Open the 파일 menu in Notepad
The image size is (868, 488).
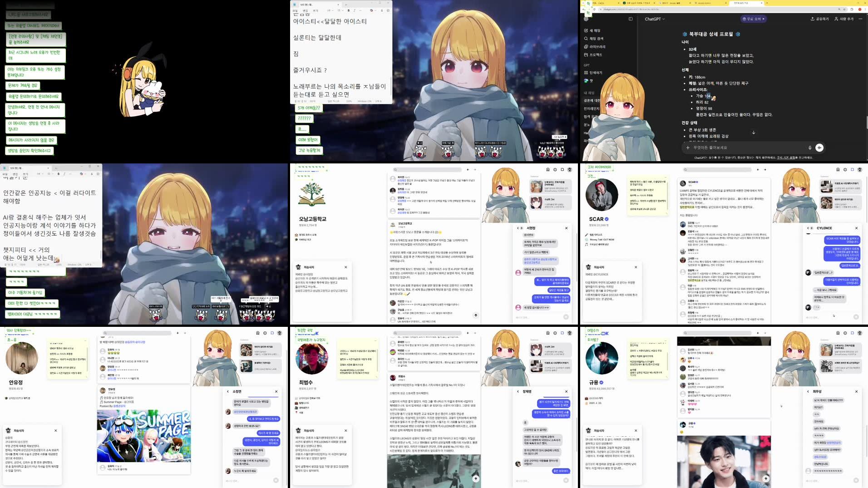[296, 10]
